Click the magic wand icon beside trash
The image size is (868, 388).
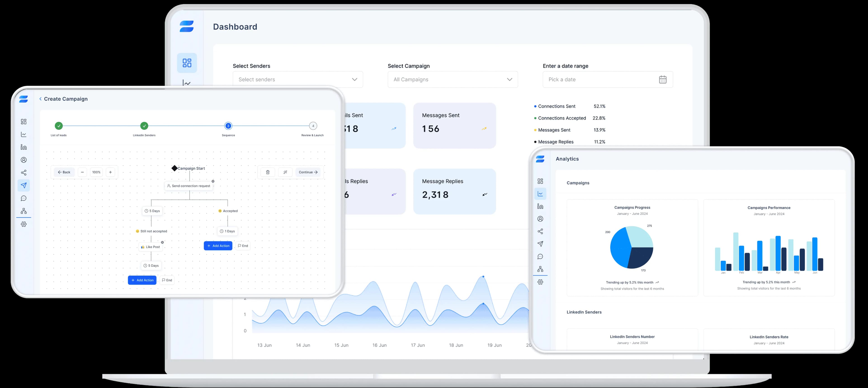coord(285,172)
